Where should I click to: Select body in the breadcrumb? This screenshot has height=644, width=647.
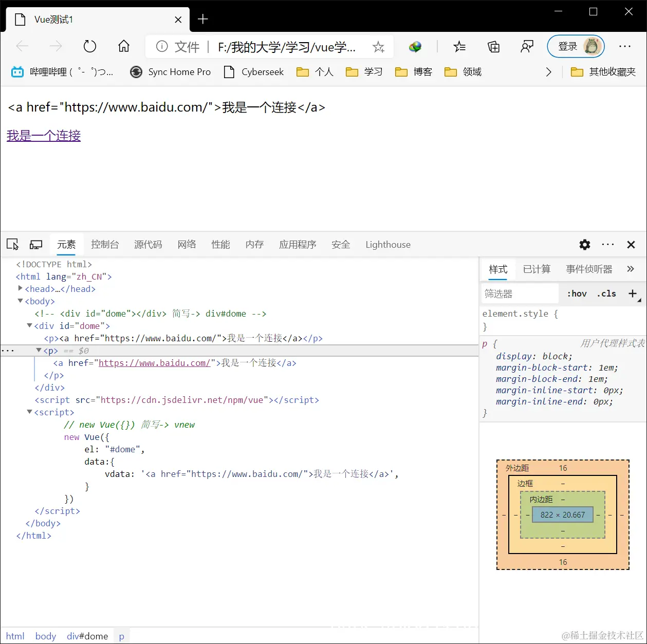46,636
